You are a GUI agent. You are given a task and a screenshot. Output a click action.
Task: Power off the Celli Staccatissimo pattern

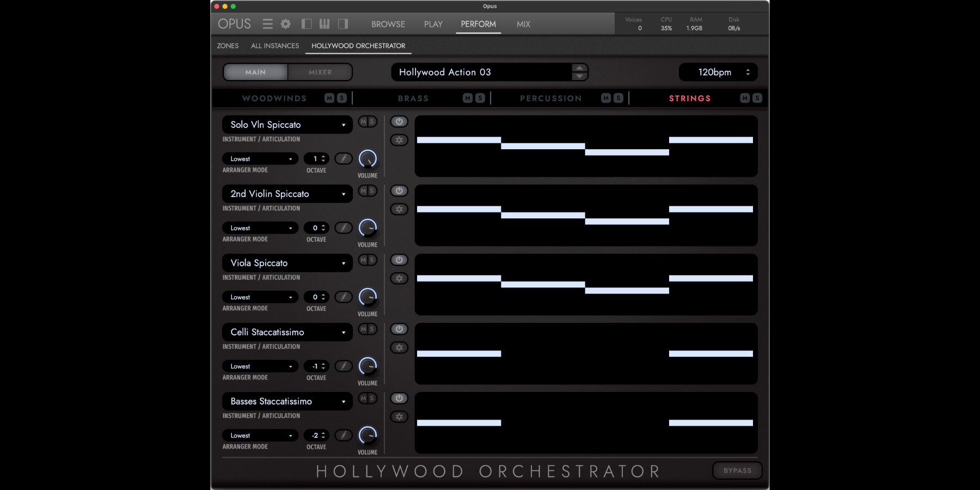point(399,329)
